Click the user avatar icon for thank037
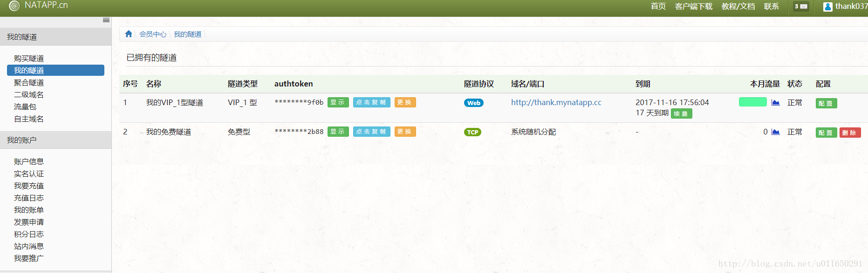 coord(827,7)
